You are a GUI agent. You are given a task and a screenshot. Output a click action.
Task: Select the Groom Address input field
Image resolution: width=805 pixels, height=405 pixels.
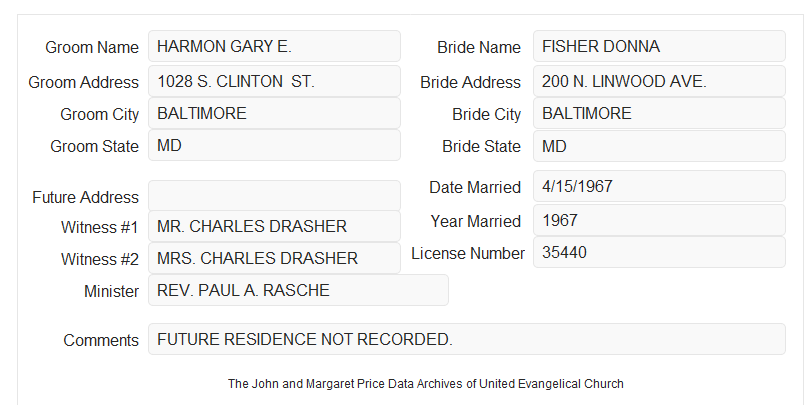[274, 81]
